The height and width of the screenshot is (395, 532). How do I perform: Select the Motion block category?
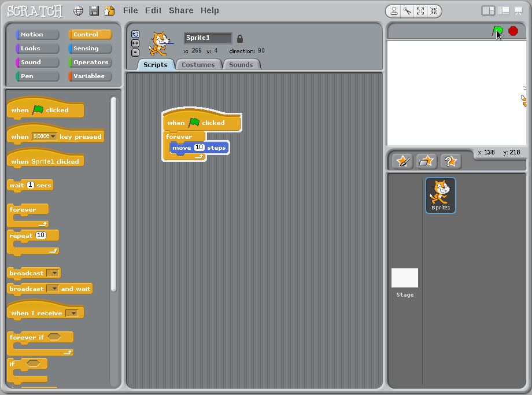pos(38,34)
